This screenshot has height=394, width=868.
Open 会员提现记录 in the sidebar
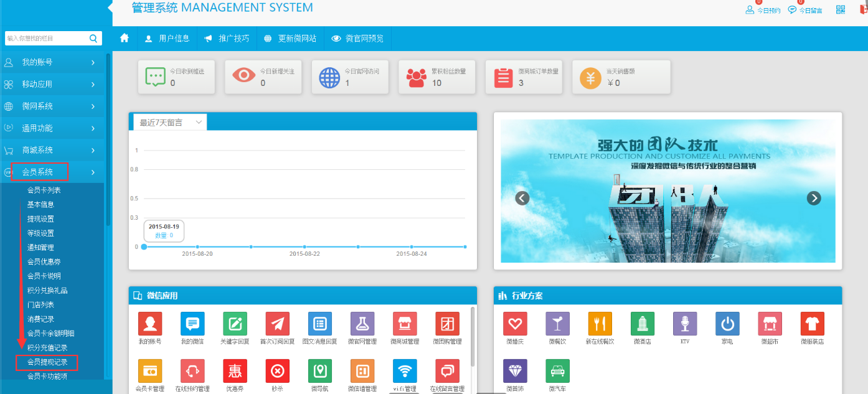point(47,362)
